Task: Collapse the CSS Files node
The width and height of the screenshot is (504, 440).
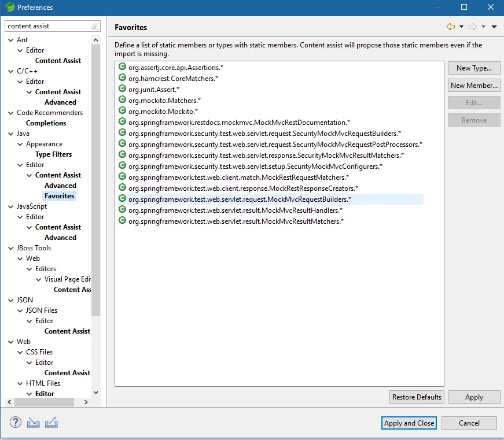Action: [20, 352]
